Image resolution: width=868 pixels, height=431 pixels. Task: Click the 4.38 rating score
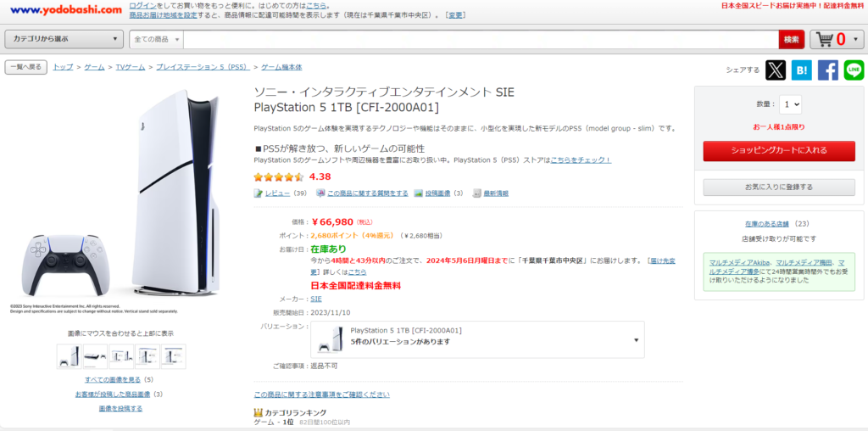pyautogui.click(x=320, y=177)
